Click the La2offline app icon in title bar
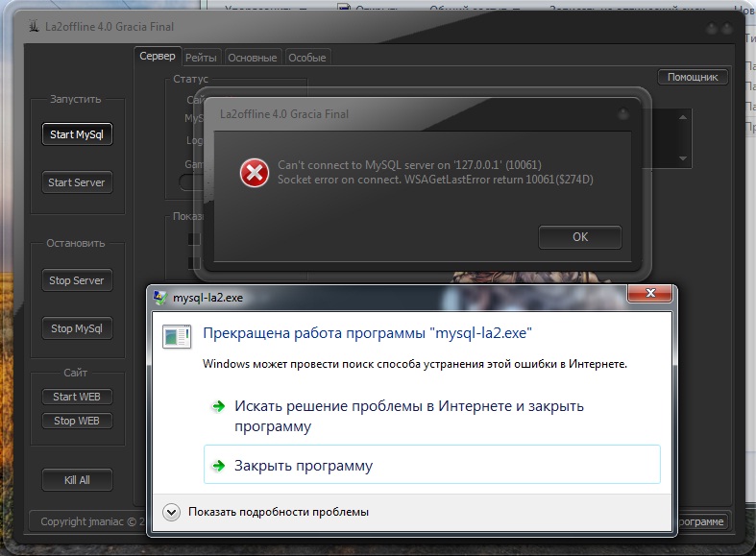756x556 pixels. pyautogui.click(x=34, y=26)
